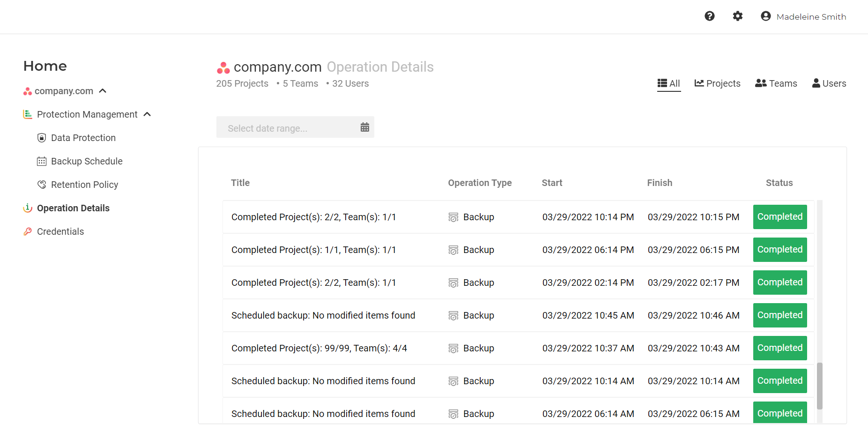The height and width of the screenshot is (439, 868).
Task: Click 'Protection Management' sidebar label
Action: pos(87,114)
